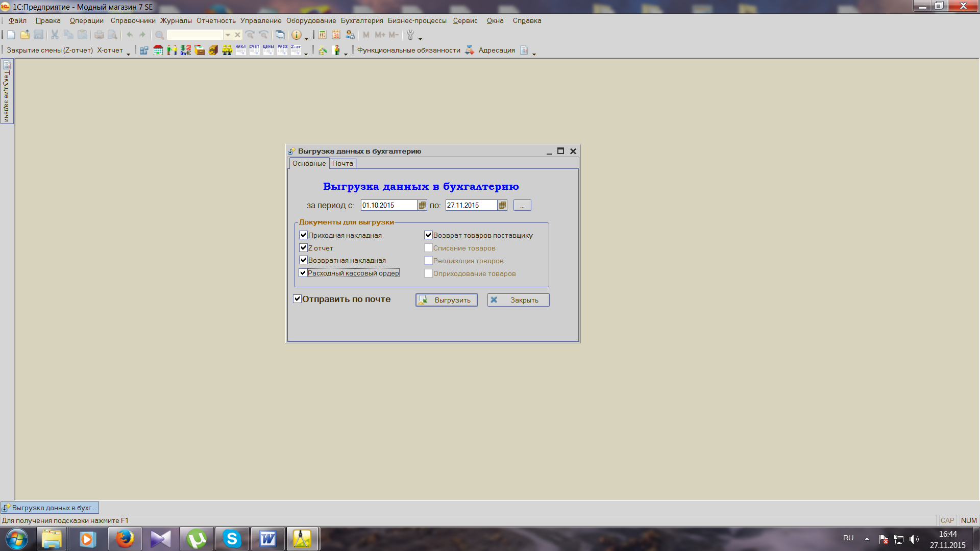The height and width of the screenshot is (551, 980).
Task: Click the windows list icon
Action: click(x=280, y=35)
